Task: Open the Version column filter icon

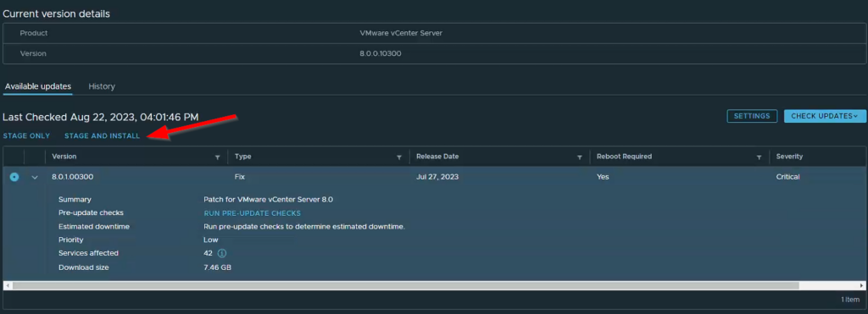Action: [218, 157]
